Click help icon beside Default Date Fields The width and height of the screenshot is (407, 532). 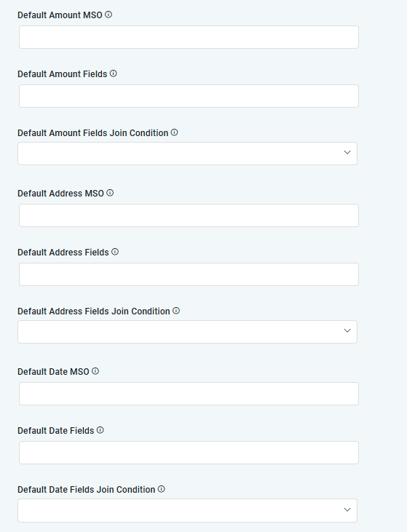100,431
